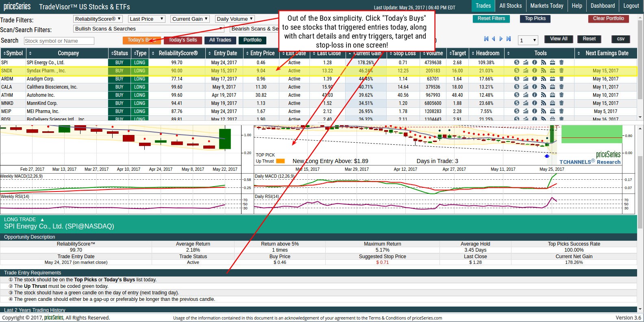The height and width of the screenshot is (322, 644).
Task: Jump to last page of results
Action: (x=509, y=39)
